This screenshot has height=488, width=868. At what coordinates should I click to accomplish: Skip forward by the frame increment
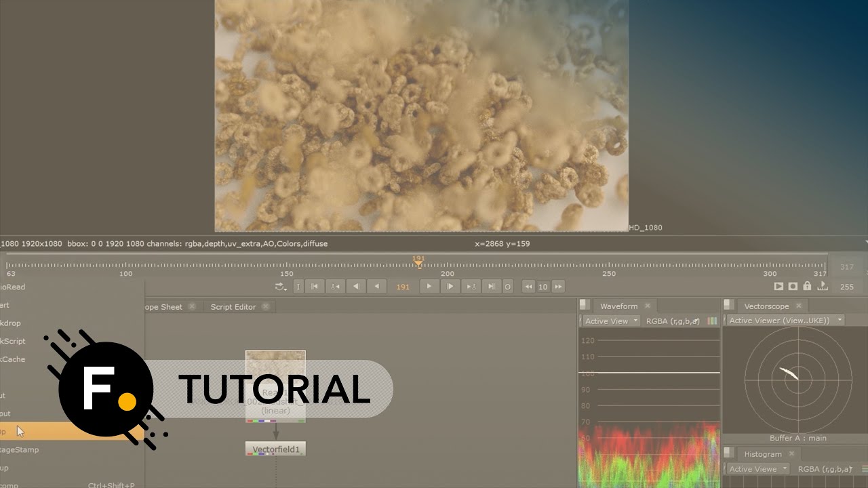click(x=558, y=287)
